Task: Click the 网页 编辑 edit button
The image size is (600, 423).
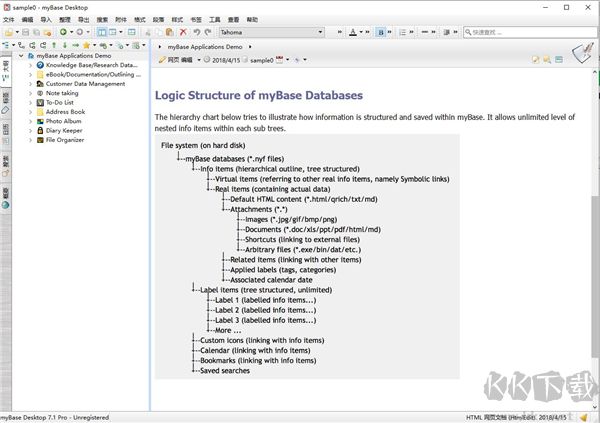Action: [x=176, y=60]
